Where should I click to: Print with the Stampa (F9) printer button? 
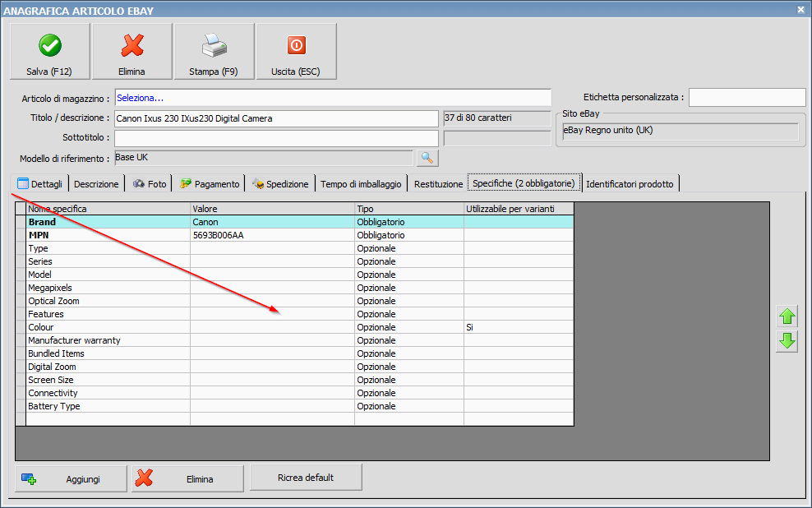pos(214,51)
